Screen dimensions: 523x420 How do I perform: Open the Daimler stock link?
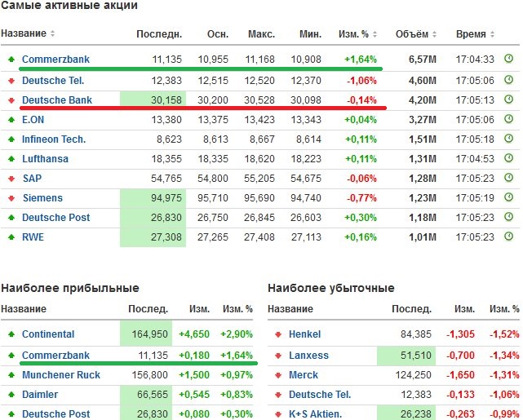(x=40, y=395)
